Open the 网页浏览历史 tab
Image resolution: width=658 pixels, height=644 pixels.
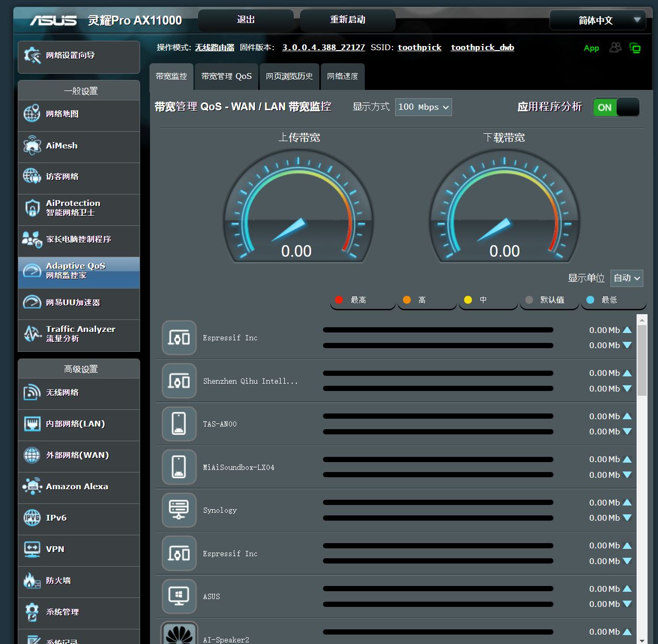(290, 76)
